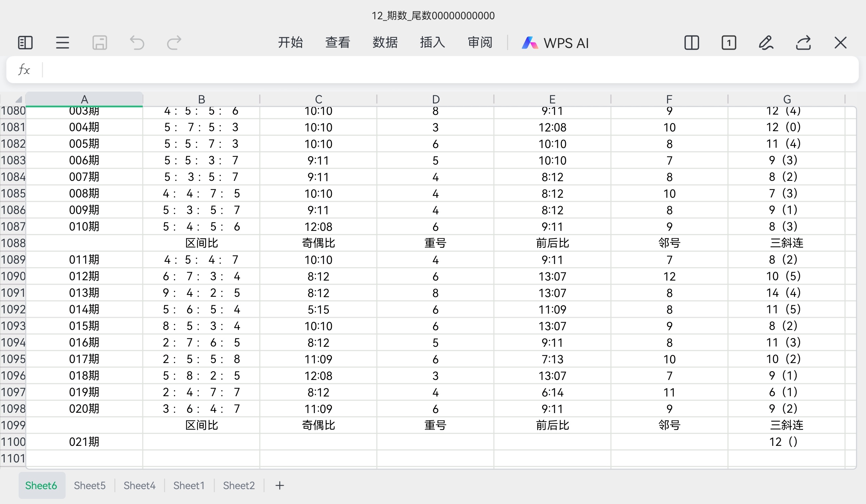The image size is (866, 504).
Task: Switch to Sheet5 tab
Action: click(x=90, y=485)
